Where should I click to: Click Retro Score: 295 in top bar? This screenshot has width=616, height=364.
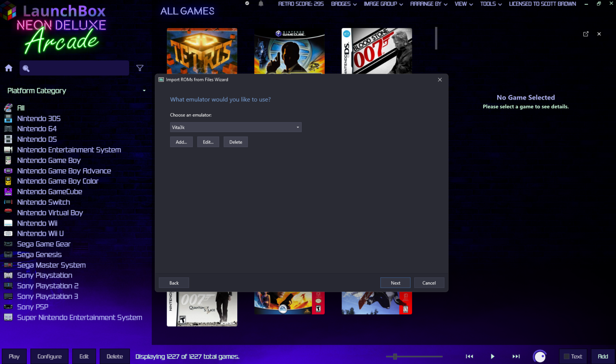click(x=301, y=4)
